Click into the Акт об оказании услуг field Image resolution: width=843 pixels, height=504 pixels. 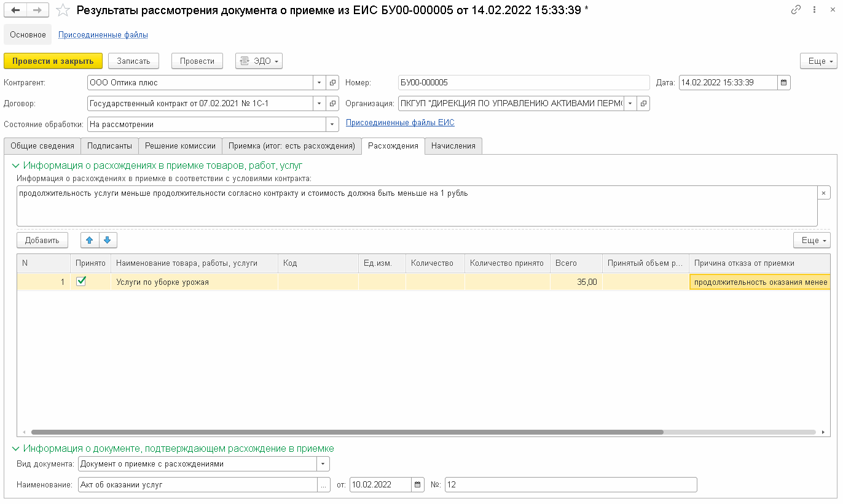198,484
